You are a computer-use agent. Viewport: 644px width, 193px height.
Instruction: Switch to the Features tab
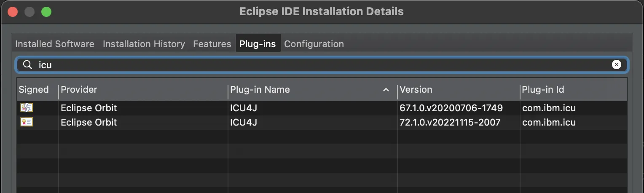(212, 44)
